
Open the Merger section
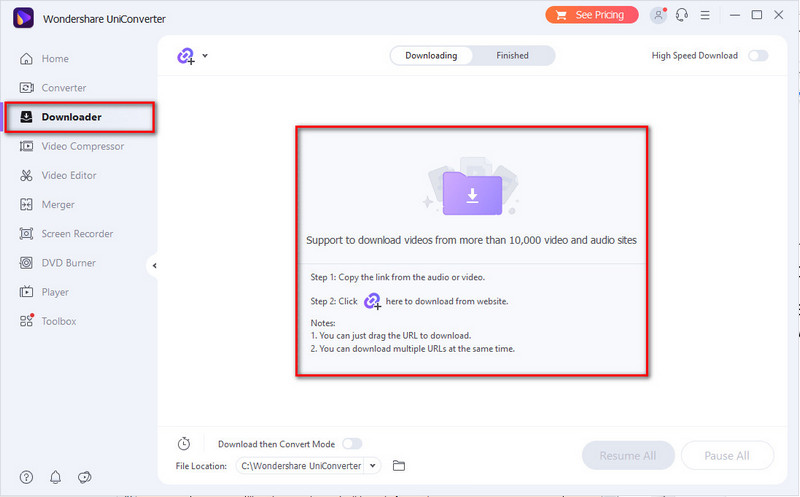pyautogui.click(x=47, y=205)
